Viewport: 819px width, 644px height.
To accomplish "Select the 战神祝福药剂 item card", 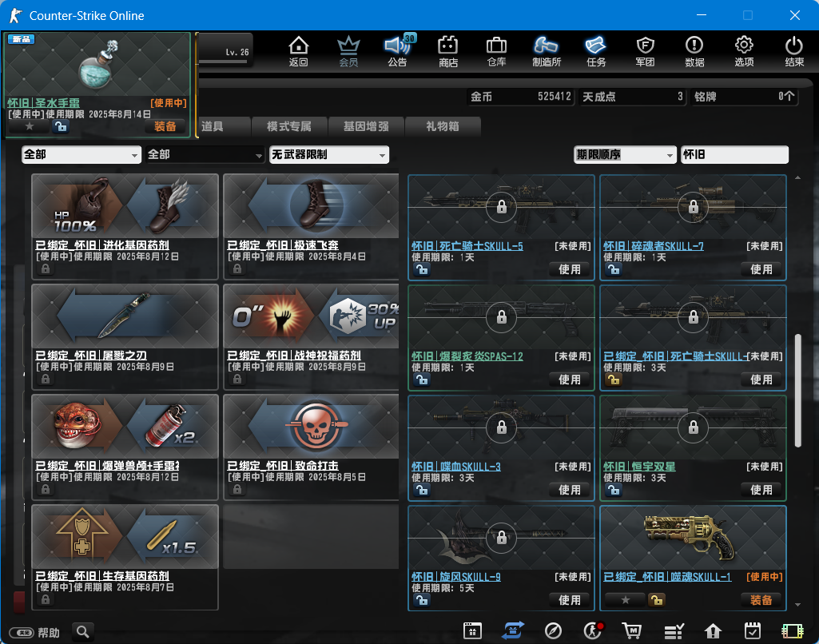I will (x=312, y=337).
